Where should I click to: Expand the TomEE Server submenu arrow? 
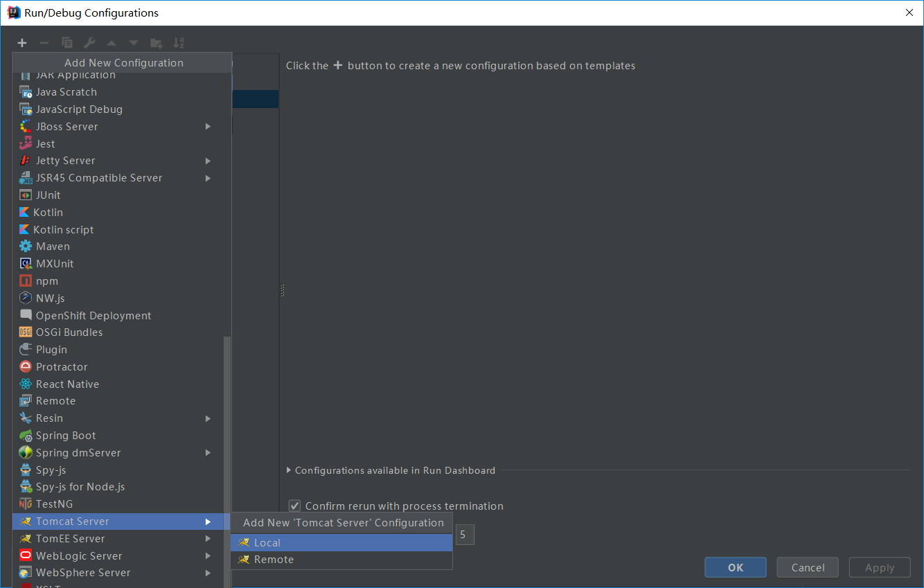pyautogui.click(x=208, y=539)
